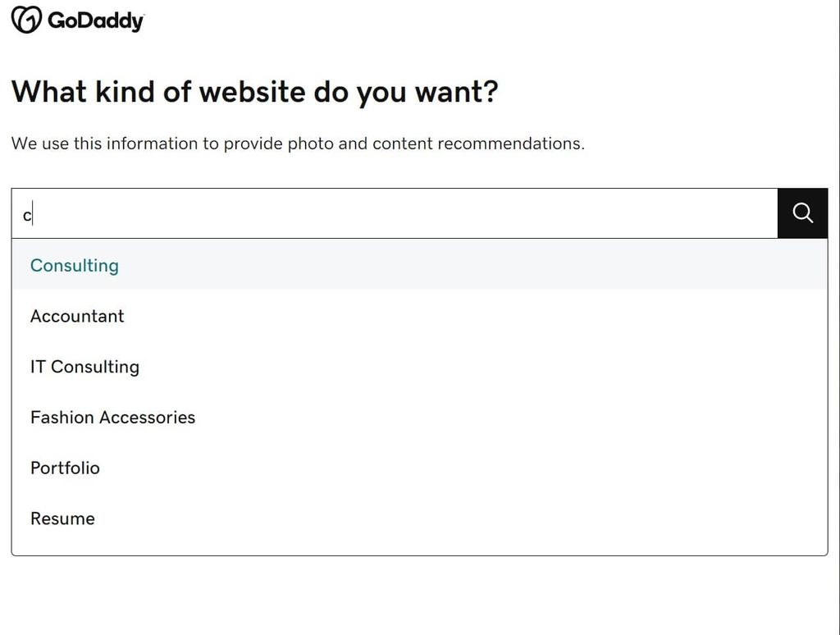
Task: Select Resume from the dropdown list
Action: click(x=62, y=519)
